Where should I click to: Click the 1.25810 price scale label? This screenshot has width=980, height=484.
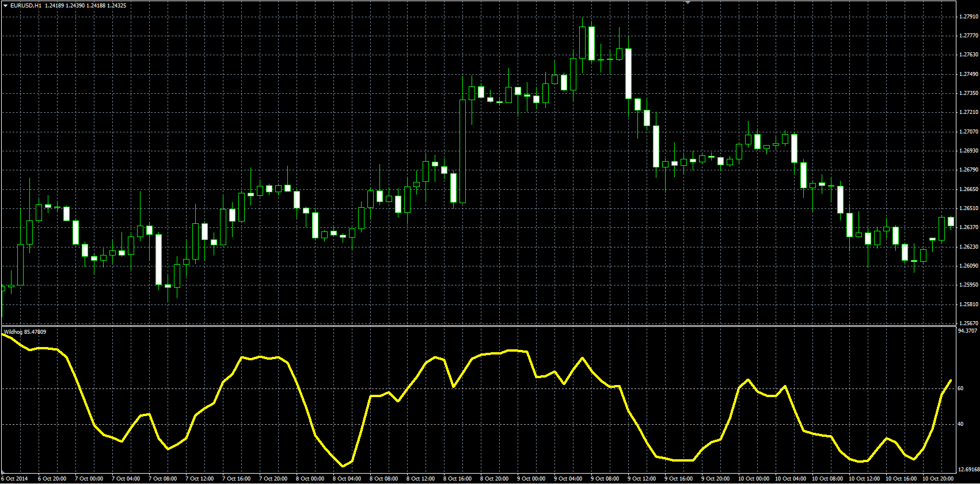(x=968, y=304)
